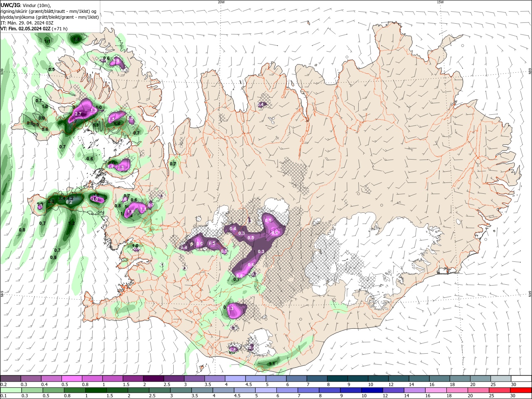Viewport: 532px width, 399px height.
Task: Pick upper legend swatch starting at 12
Action: [399, 379]
